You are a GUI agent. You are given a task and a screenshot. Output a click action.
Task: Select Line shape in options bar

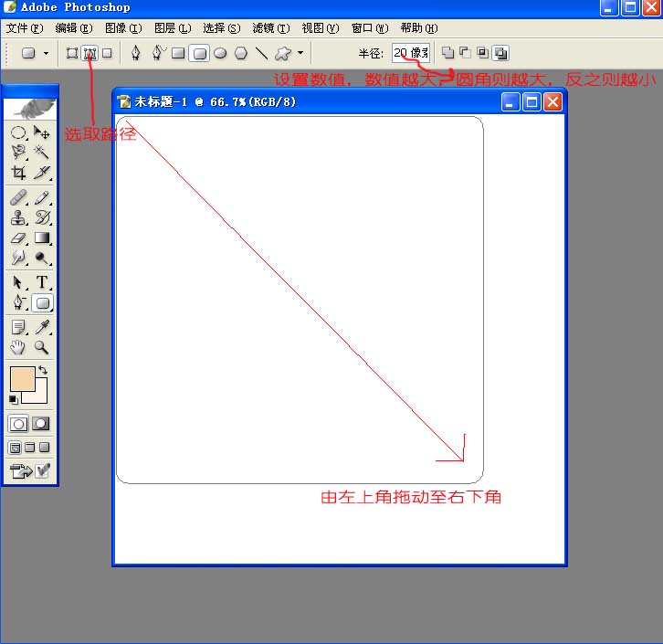coord(262,53)
